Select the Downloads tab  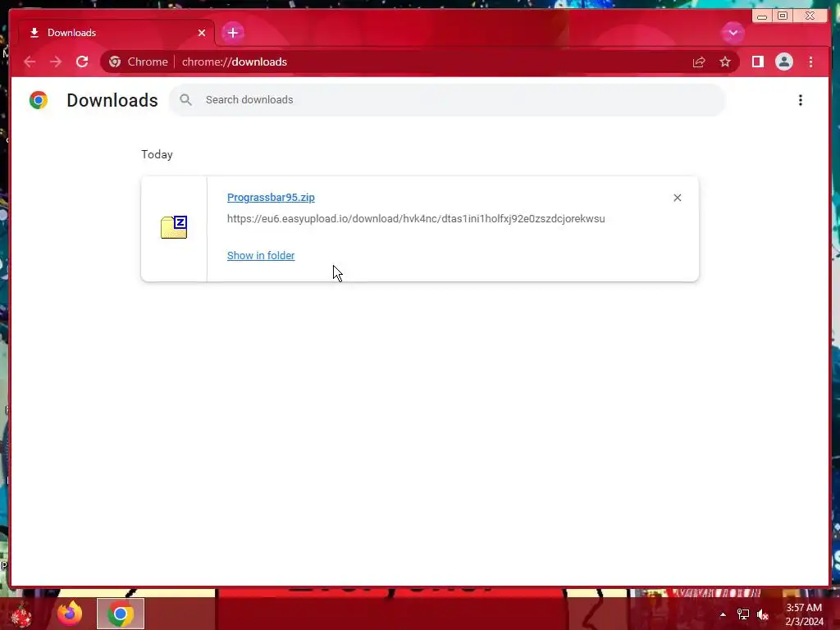[x=116, y=33]
